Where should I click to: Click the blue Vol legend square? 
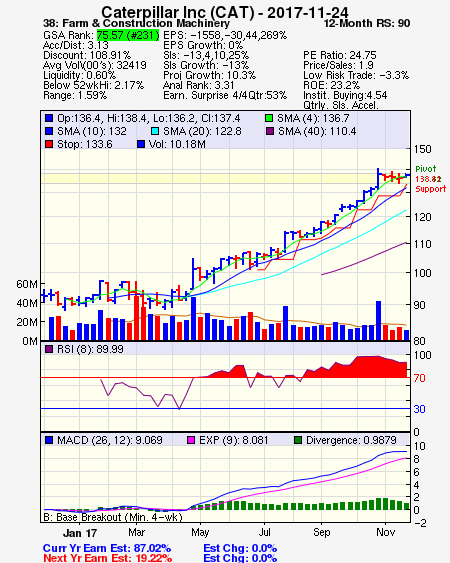pyautogui.click(x=141, y=144)
